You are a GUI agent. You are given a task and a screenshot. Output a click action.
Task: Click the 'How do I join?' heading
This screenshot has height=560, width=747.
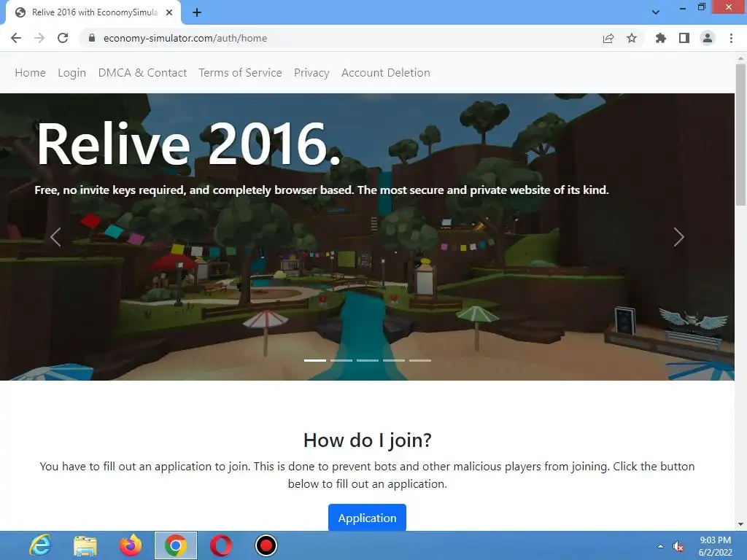tap(368, 440)
